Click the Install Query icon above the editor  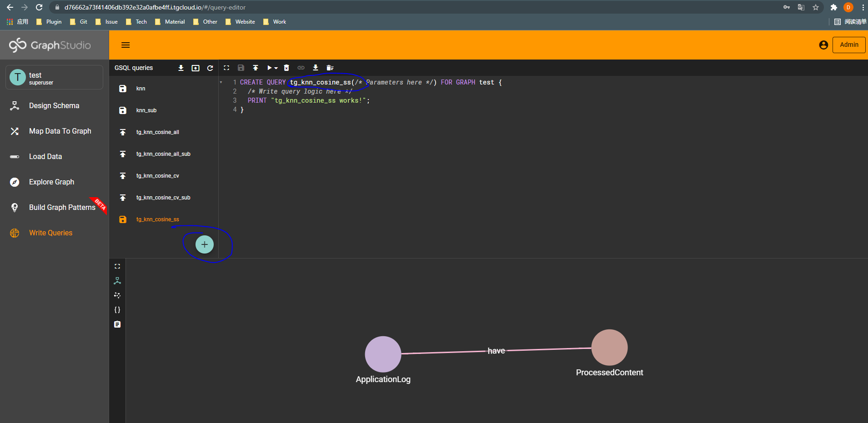[256, 68]
